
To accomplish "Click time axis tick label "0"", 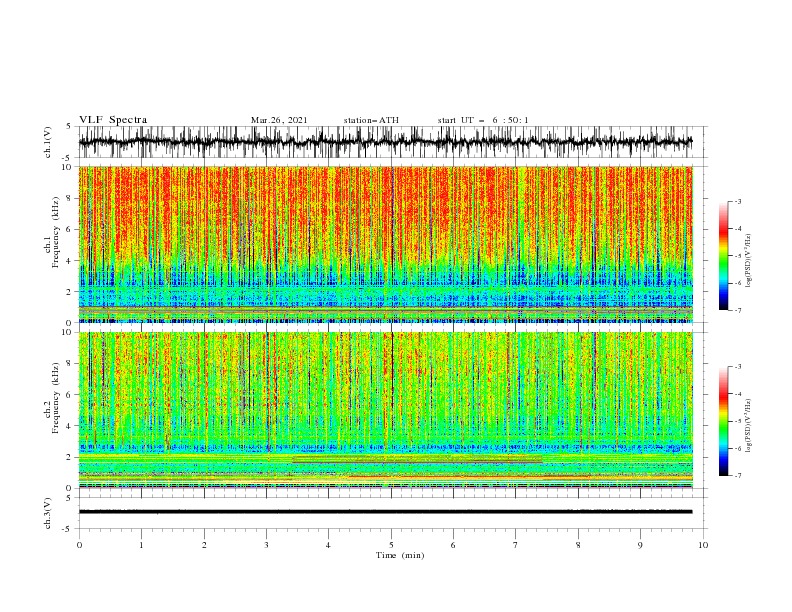I will tap(79, 545).
